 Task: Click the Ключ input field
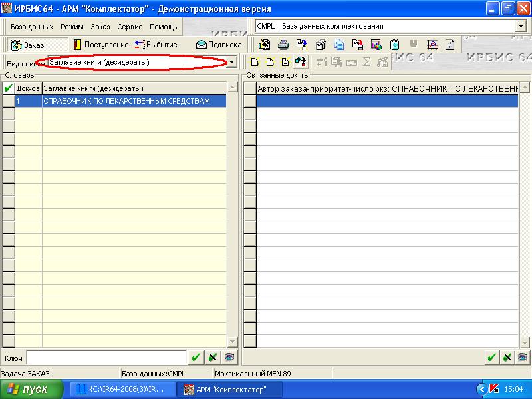pos(106,357)
